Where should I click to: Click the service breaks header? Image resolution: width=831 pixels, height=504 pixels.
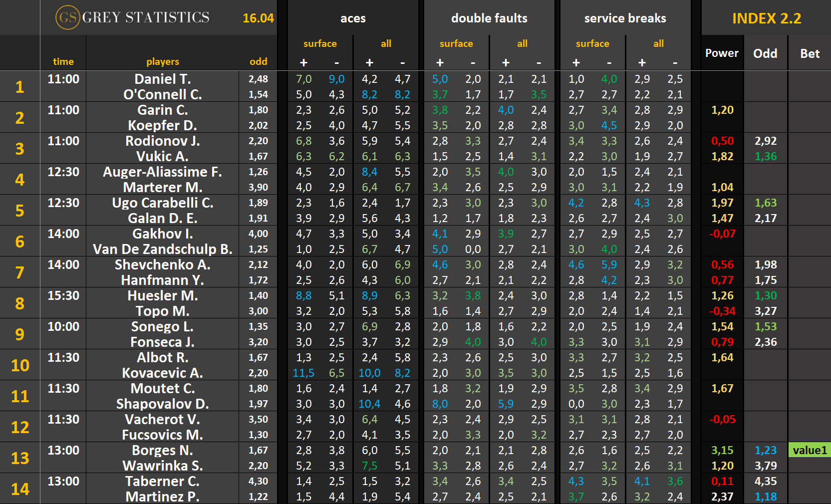coord(625,18)
